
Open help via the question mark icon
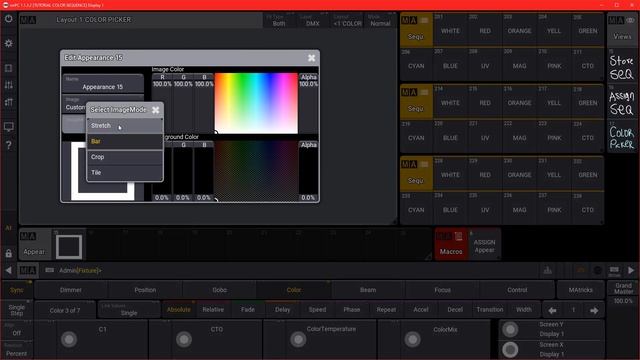[9, 145]
